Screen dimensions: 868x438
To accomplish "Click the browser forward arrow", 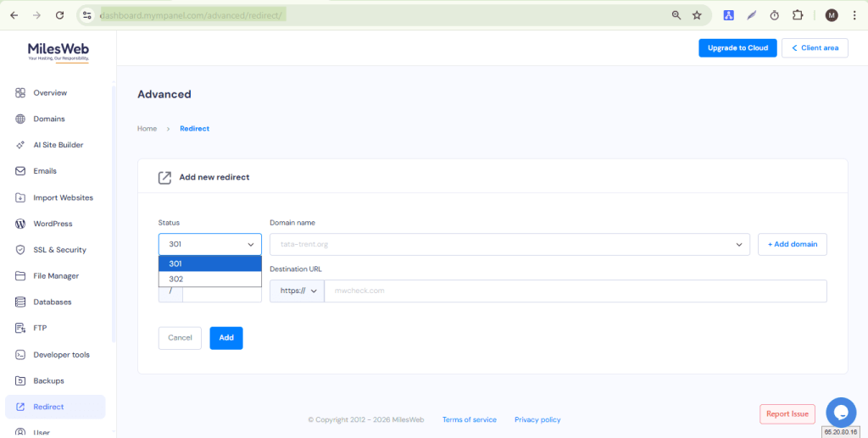I will tap(36, 15).
